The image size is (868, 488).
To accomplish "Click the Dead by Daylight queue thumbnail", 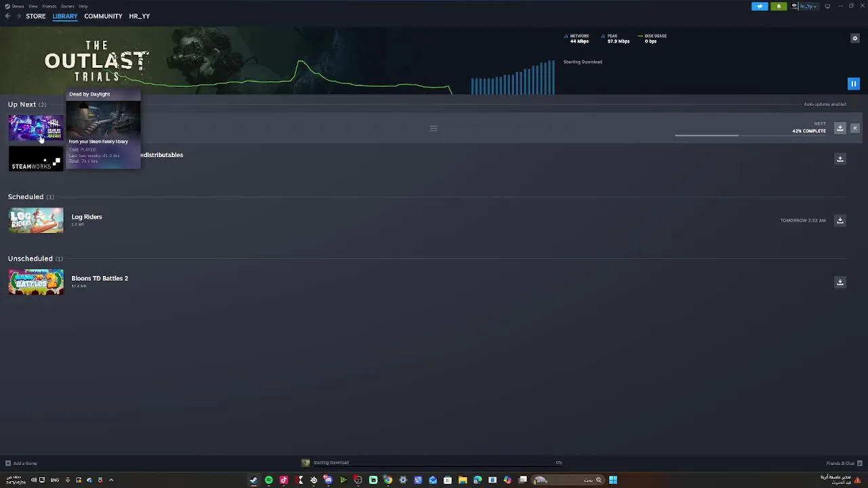I will tap(36, 128).
